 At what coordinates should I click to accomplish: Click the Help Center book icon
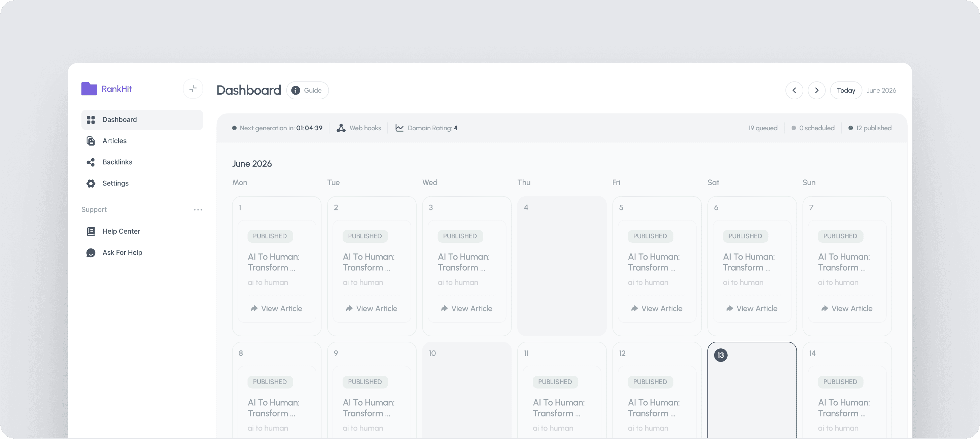(91, 231)
